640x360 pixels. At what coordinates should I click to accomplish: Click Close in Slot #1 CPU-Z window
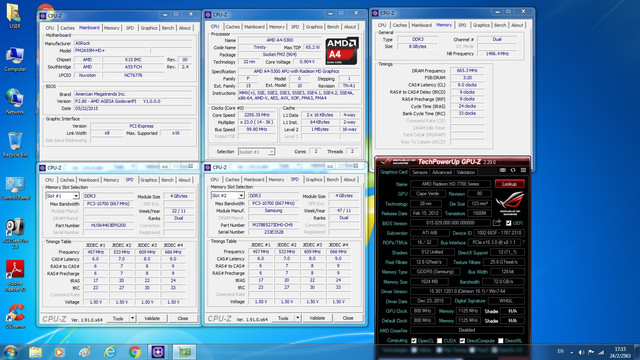(x=183, y=318)
